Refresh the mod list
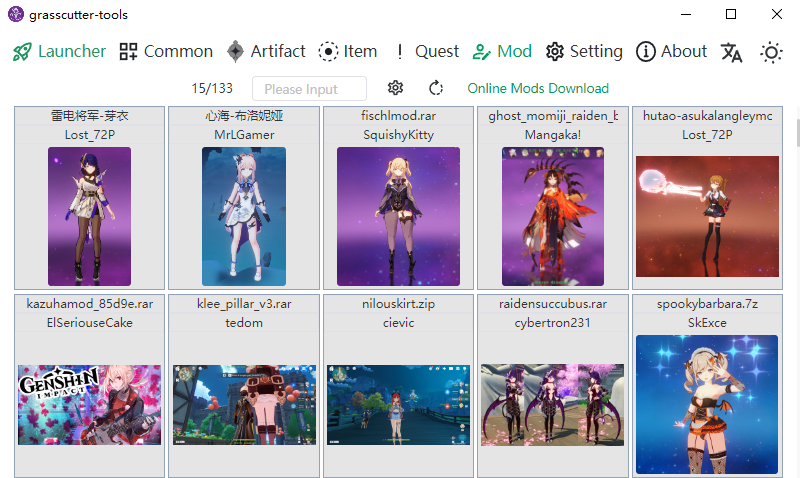Screen dimensions: 800x478 436,88
